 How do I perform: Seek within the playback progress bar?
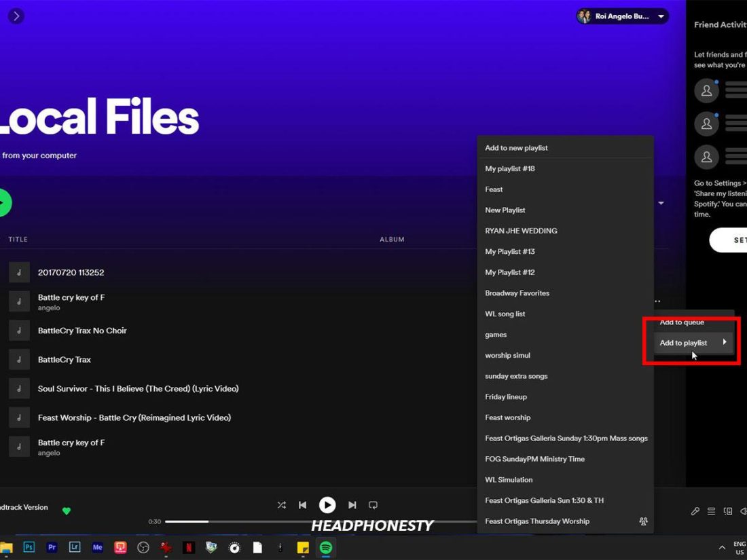coord(321,522)
